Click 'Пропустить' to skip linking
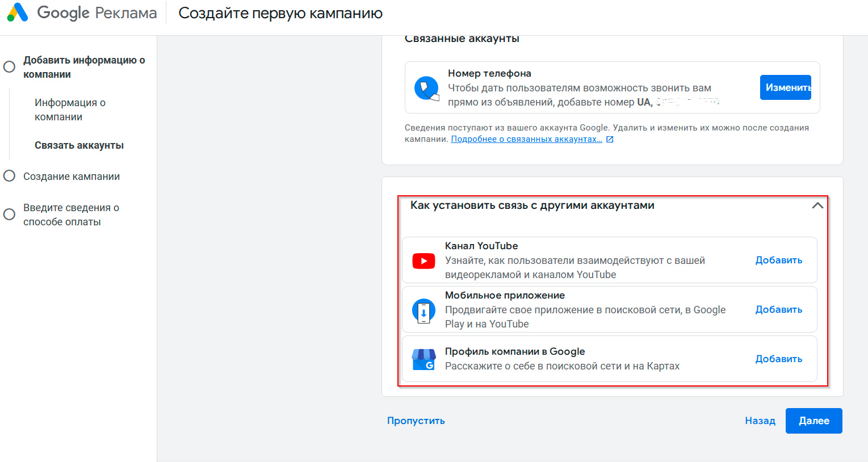 [416, 421]
